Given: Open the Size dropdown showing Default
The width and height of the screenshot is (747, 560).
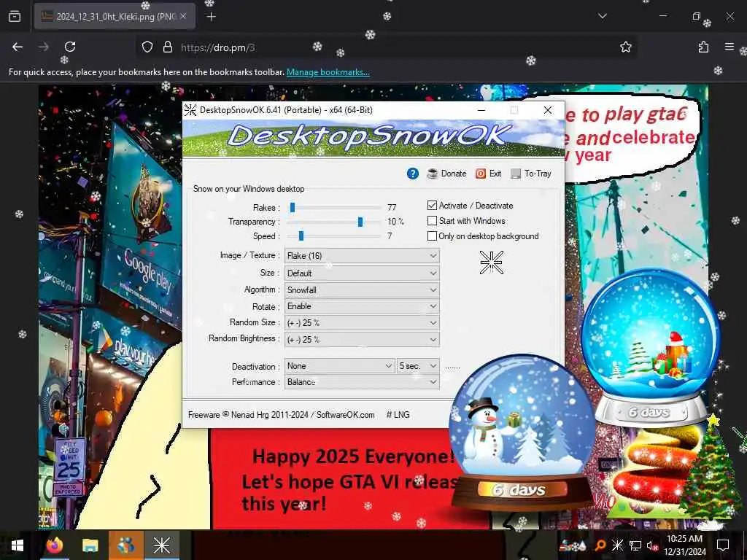Looking at the screenshot, I should (362, 273).
